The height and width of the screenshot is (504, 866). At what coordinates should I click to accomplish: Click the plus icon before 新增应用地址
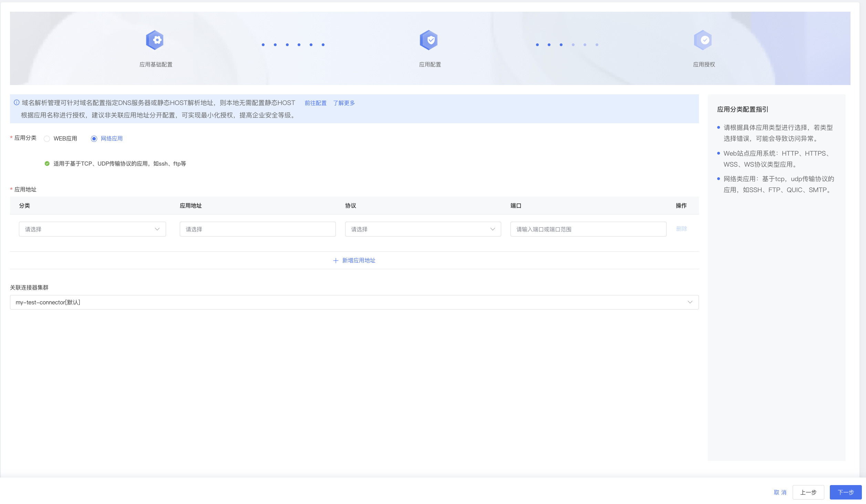(x=336, y=261)
